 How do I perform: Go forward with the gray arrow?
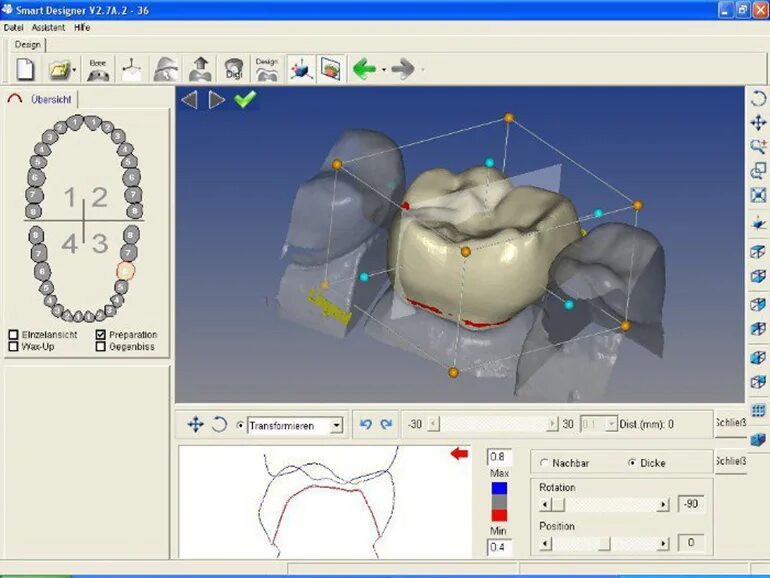(x=403, y=69)
